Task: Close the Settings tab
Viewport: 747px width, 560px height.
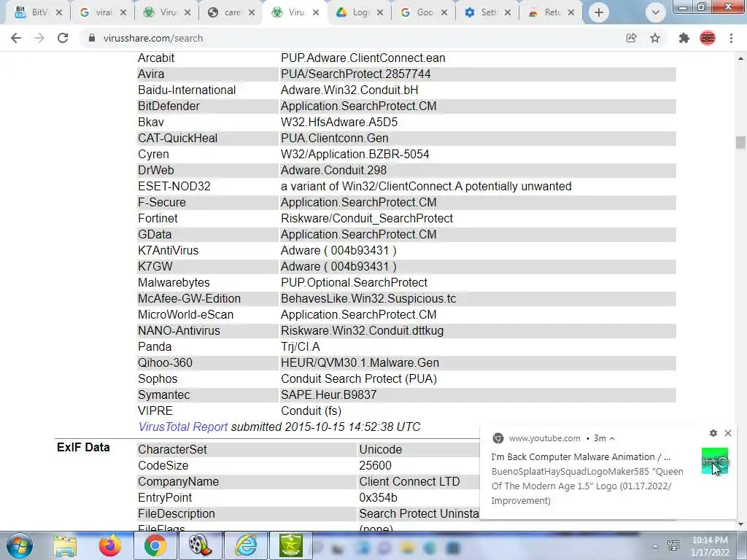Action: [x=508, y=13]
